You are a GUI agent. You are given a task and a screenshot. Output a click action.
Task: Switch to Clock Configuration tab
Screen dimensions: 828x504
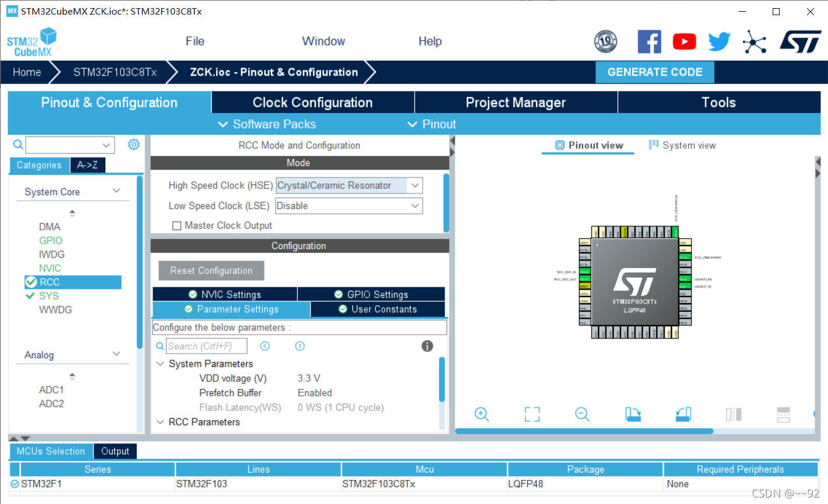pos(313,103)
